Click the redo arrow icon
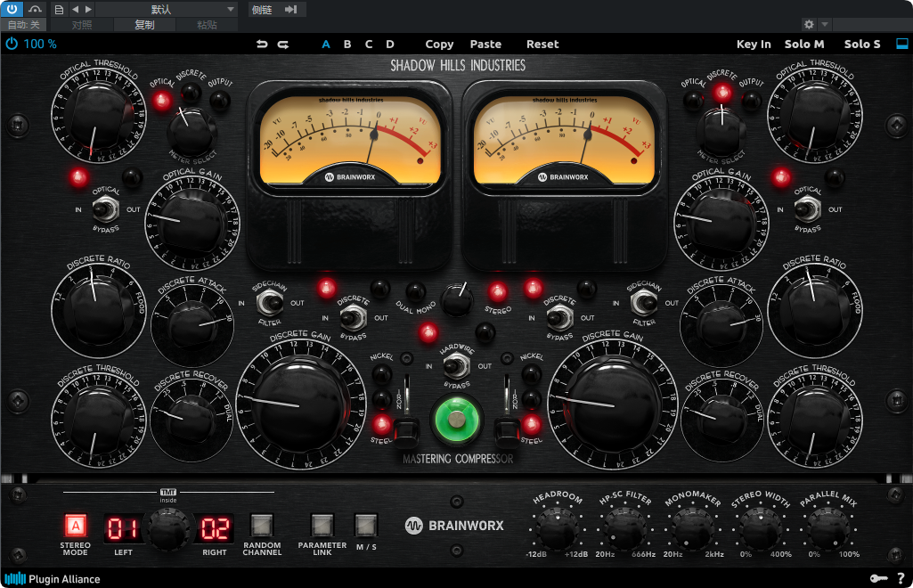913x588 pixels. 283,45
